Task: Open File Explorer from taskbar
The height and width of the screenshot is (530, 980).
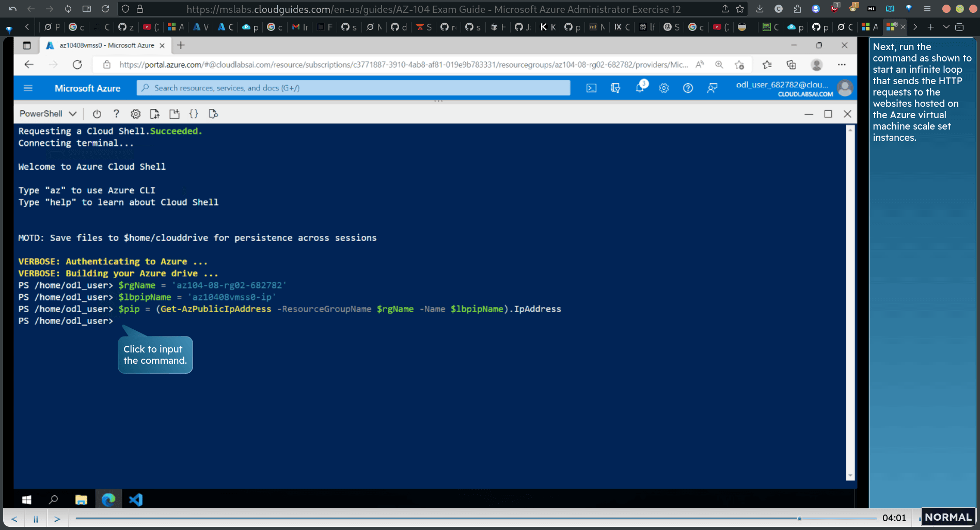Action: tap(81, 500)
